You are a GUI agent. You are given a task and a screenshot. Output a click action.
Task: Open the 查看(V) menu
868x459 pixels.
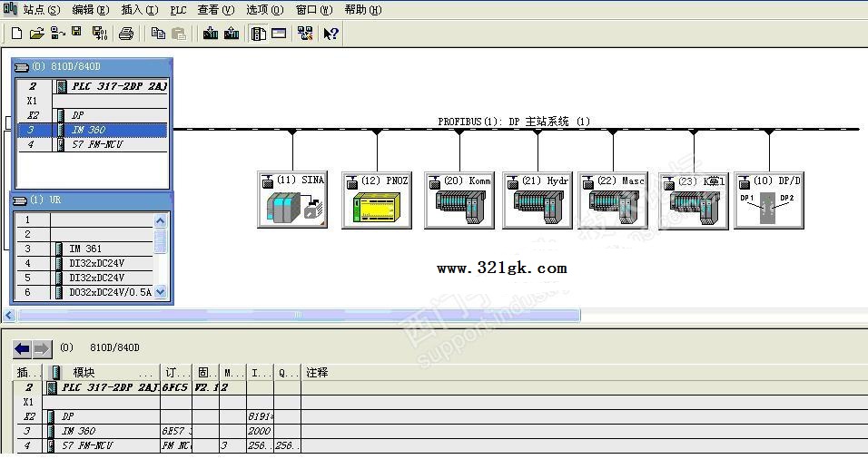coord(216,9)
